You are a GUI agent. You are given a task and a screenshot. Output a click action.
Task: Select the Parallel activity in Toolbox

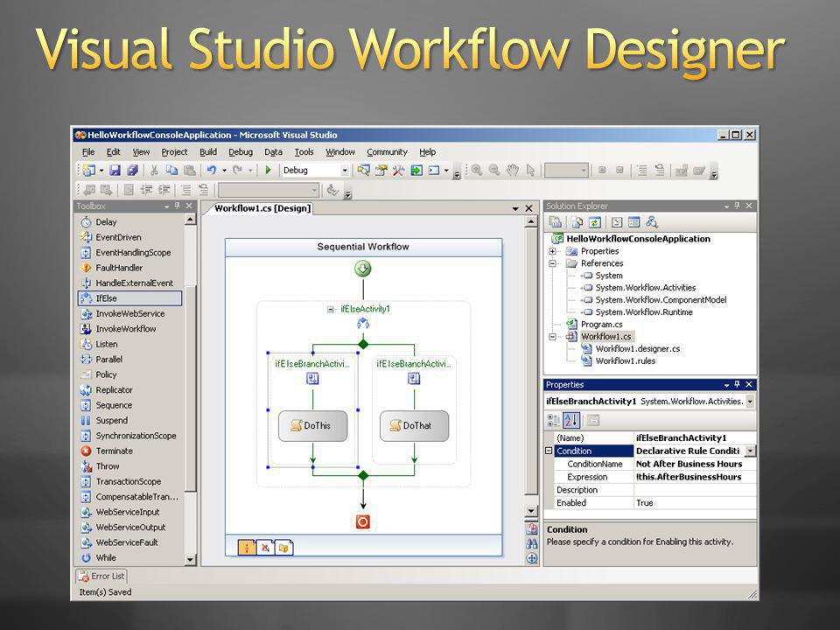click(130, 360)
